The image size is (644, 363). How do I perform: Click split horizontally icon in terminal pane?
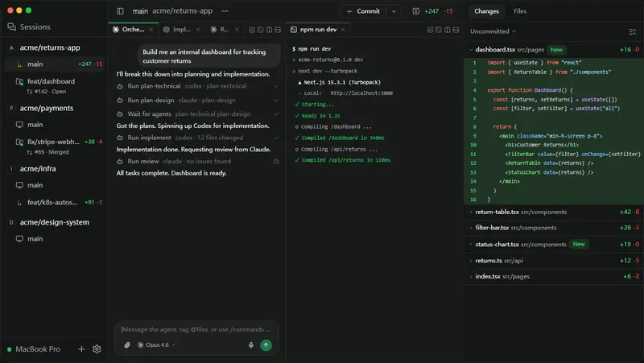point(456,30)
